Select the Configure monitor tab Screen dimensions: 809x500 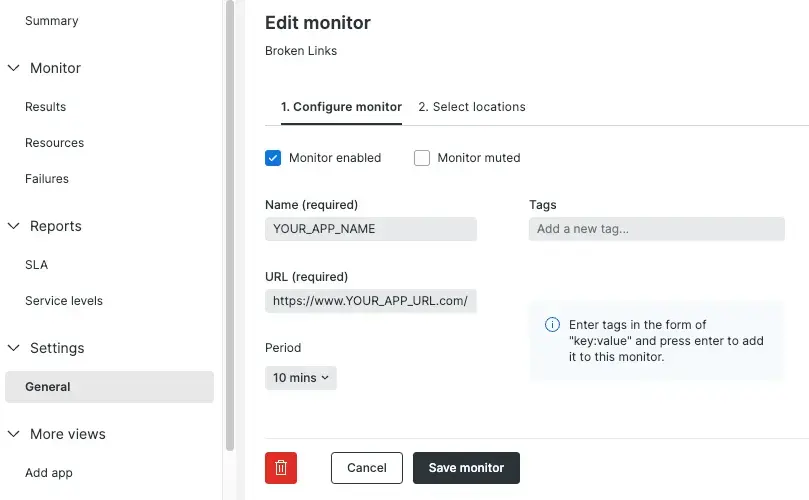341,107
